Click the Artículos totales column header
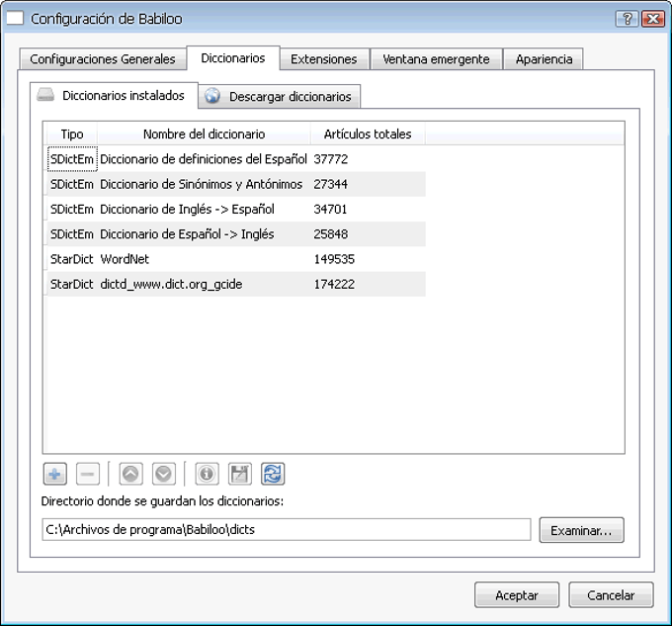Screen dimensions: 672x626 [x=368, y=134]
